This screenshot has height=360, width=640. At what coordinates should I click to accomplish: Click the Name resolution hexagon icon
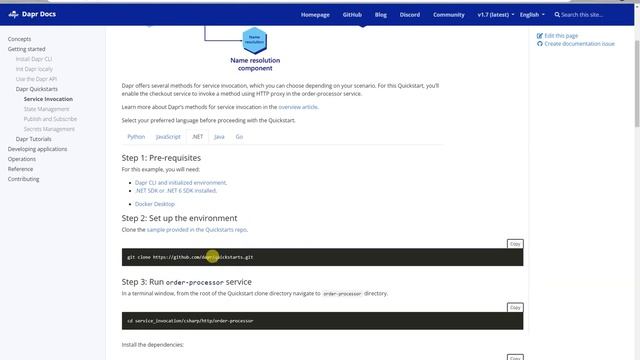255,40
